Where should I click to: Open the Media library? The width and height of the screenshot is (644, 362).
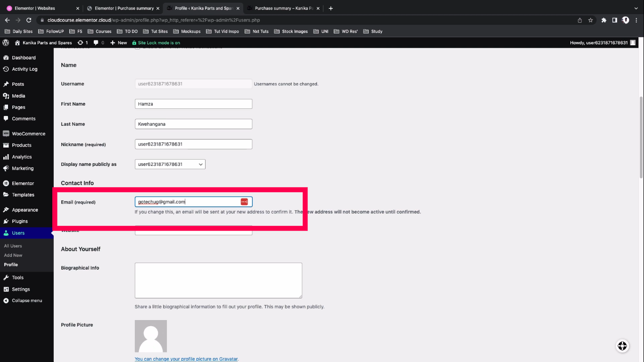pos(18,96)
